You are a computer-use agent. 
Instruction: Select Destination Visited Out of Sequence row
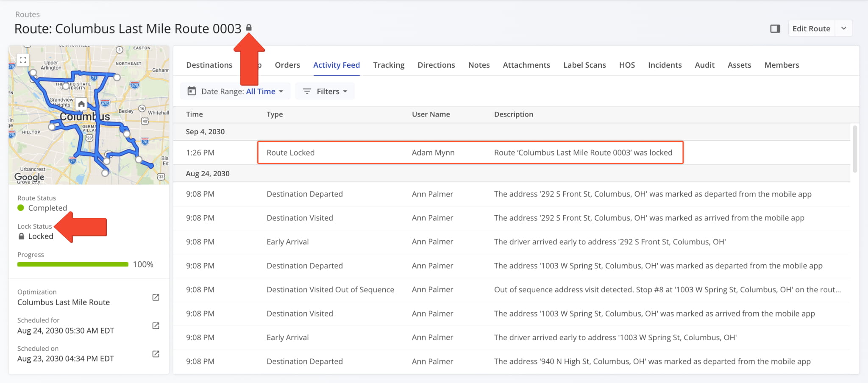click(512, 290)
